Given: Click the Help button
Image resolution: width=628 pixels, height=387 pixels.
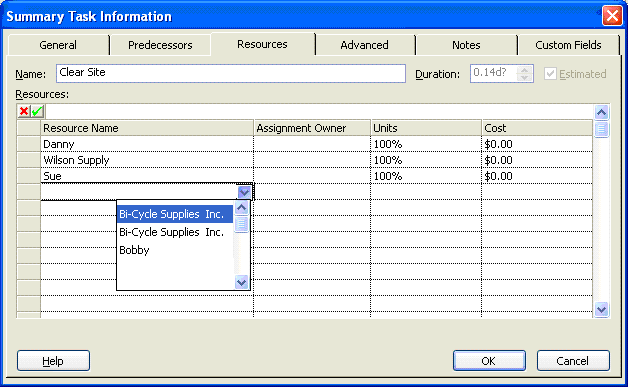Looking at the screenshot, I should (x=53, y=361).
